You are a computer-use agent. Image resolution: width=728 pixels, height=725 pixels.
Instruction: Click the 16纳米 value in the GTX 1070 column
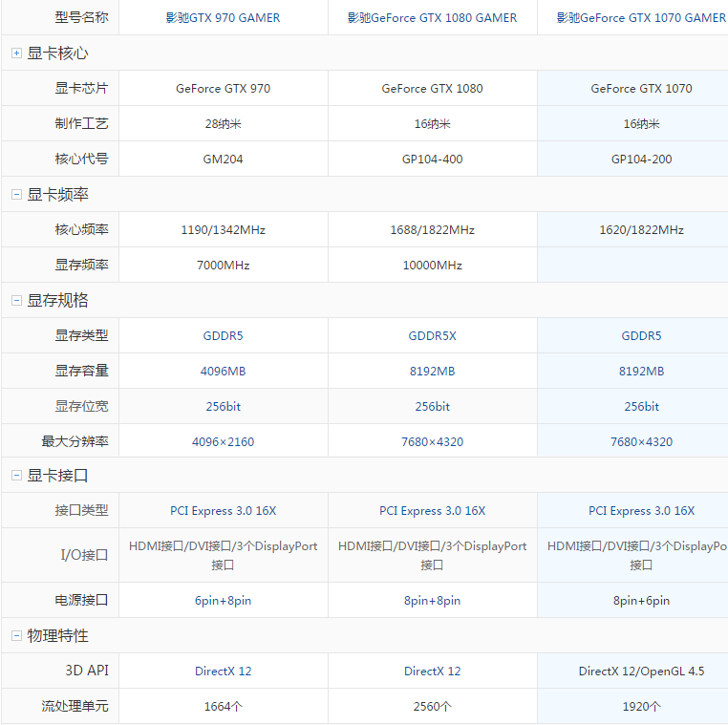641,123
